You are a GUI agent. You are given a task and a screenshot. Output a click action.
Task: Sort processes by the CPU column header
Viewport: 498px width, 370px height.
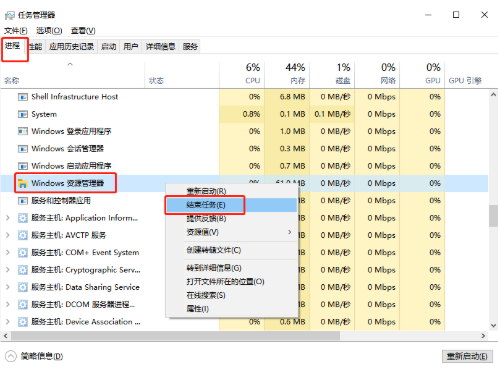pos(242,73)
